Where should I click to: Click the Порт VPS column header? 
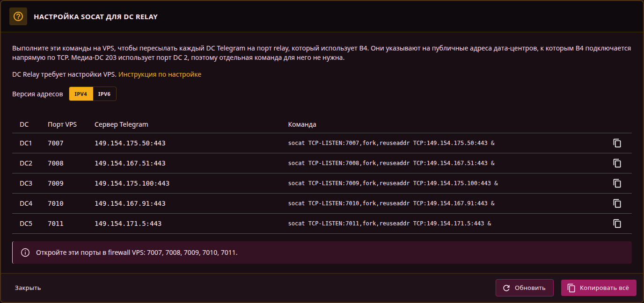click(62, 124)
